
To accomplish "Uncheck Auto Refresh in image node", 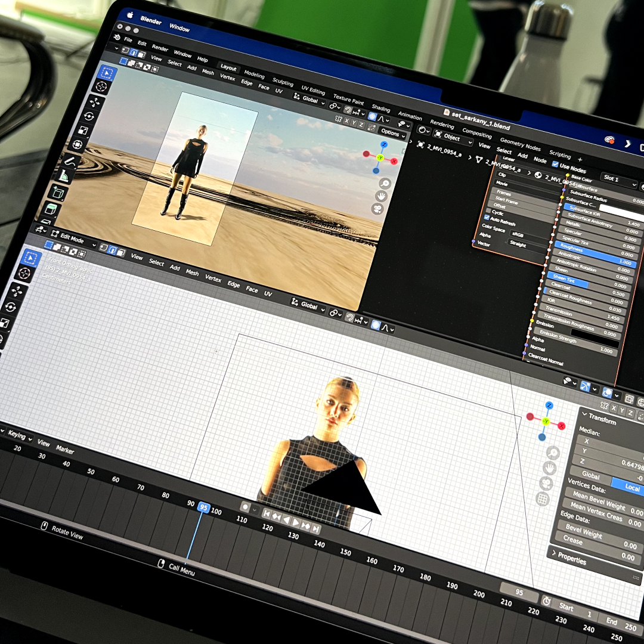I will pos(487,219).
